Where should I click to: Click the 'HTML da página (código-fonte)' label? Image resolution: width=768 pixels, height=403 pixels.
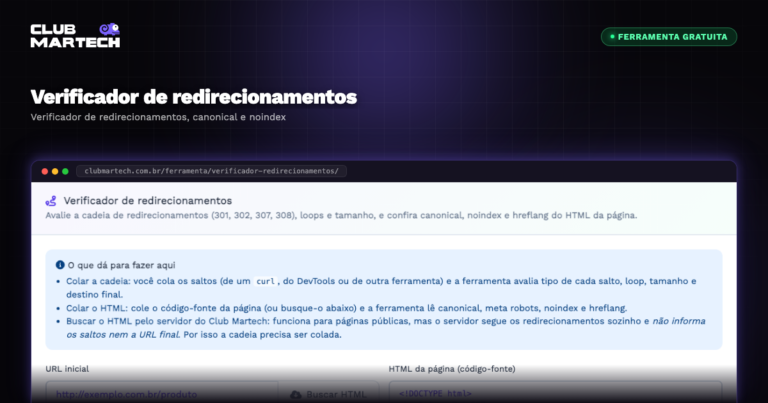[452, 369]
